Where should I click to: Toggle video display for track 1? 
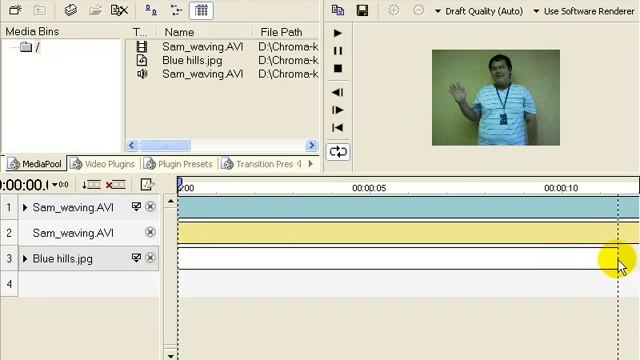pyautogui.click(x=136, y=207)
